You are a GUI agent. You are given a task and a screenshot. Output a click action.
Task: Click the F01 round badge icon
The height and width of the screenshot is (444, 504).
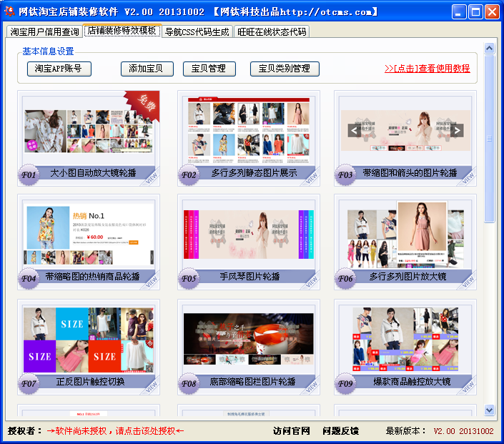point(29,175)
